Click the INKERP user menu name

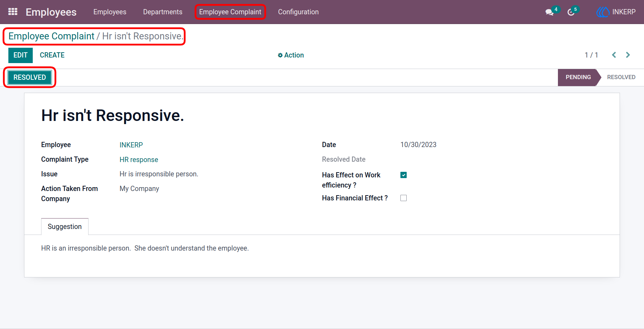pyautogui.click(x=624, y=12)
